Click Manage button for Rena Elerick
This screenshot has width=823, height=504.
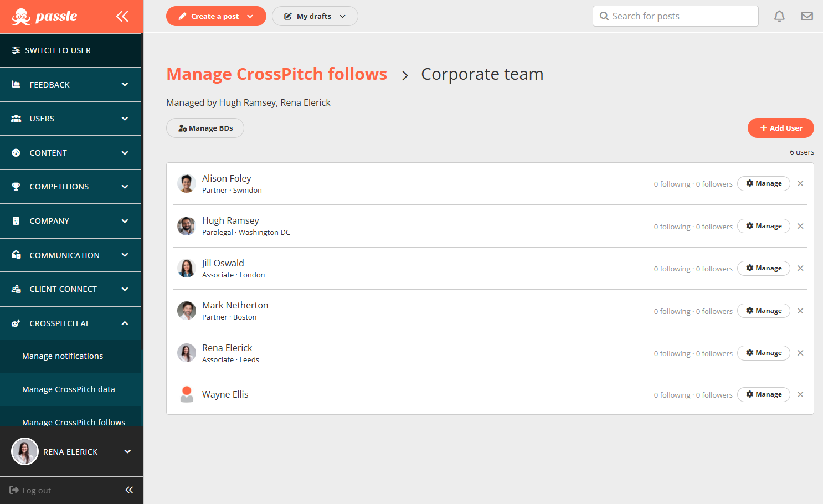(x=763, y=353)
